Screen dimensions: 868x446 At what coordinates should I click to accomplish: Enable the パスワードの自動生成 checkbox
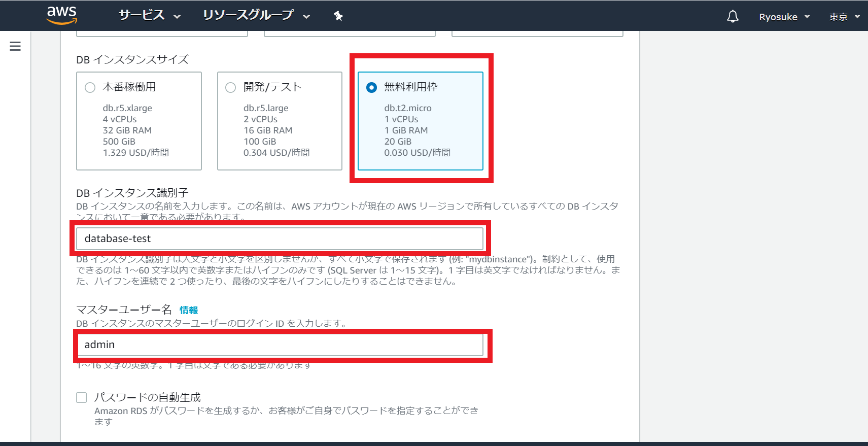(x=82, y=397)
